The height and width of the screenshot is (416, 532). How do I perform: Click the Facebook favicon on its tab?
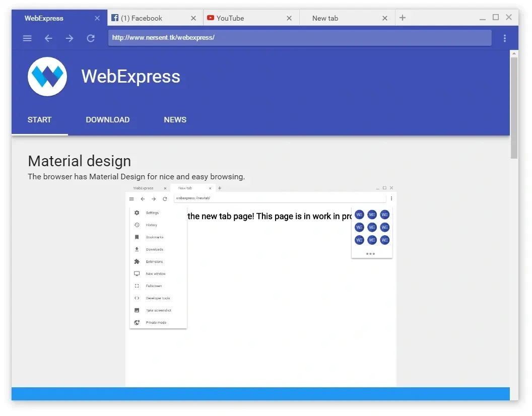tap(115, 18)
